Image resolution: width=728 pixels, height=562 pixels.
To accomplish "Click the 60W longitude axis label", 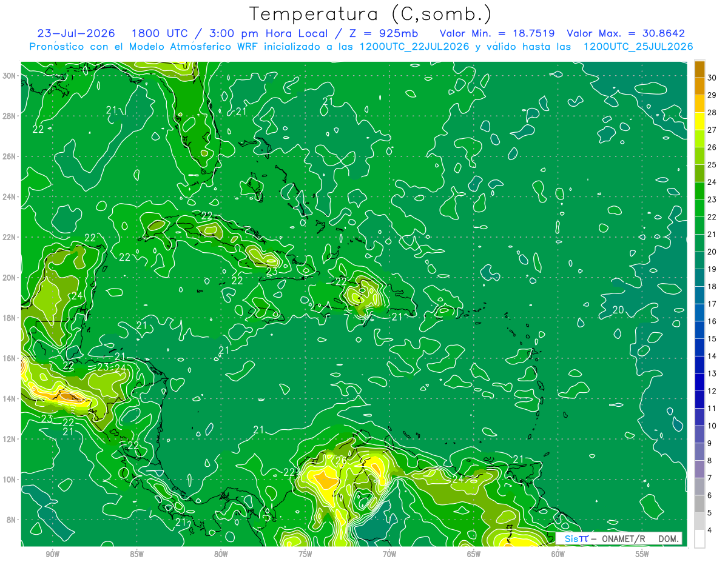I will click(x=558, y=554).
